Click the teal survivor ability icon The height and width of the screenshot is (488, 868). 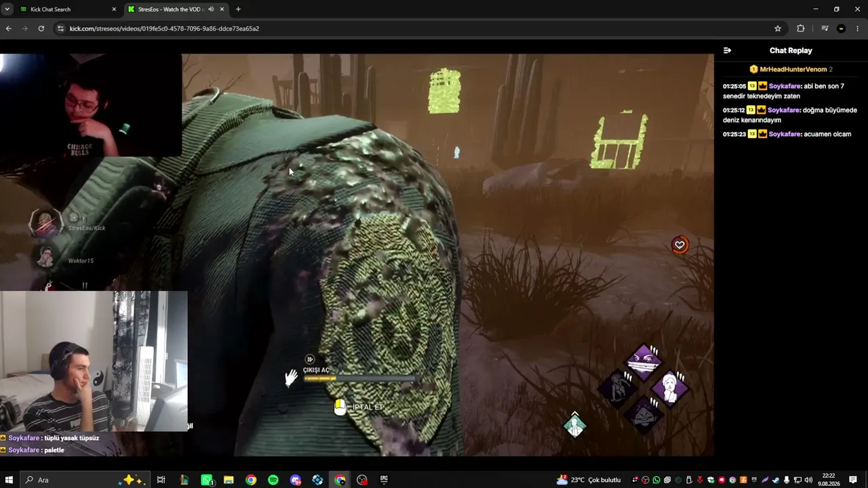coord(575,425)
